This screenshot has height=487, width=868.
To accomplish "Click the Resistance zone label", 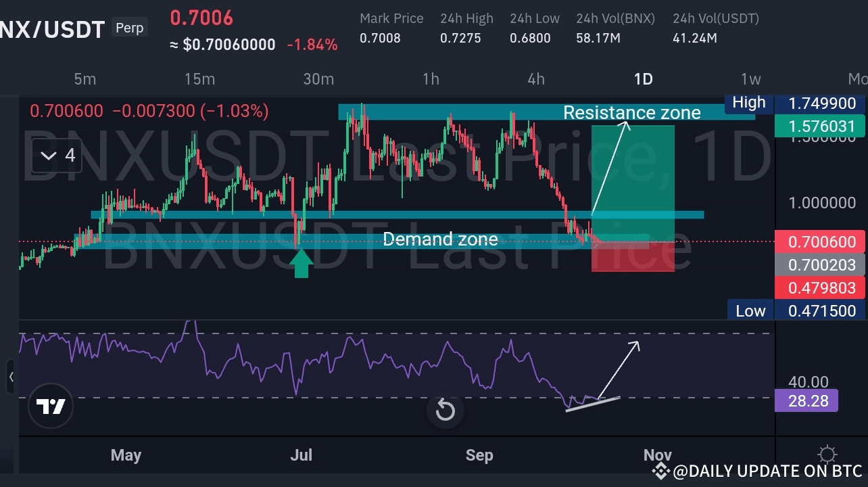I will pos(631,113).
